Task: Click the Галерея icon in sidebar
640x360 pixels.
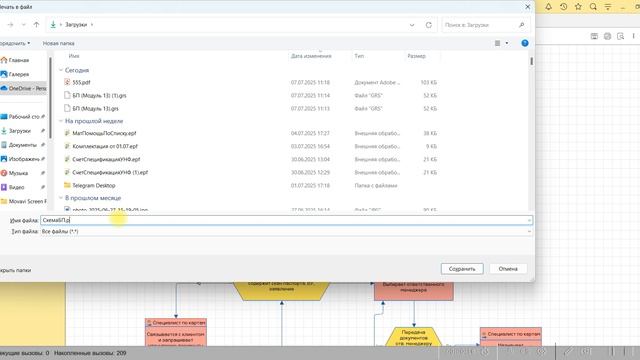Action: [4, 74]
